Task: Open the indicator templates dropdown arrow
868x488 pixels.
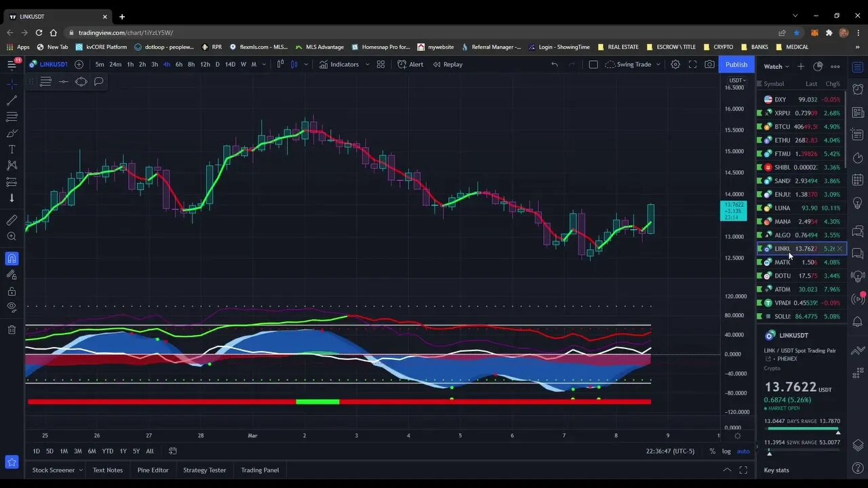Action: pos(368,64)
